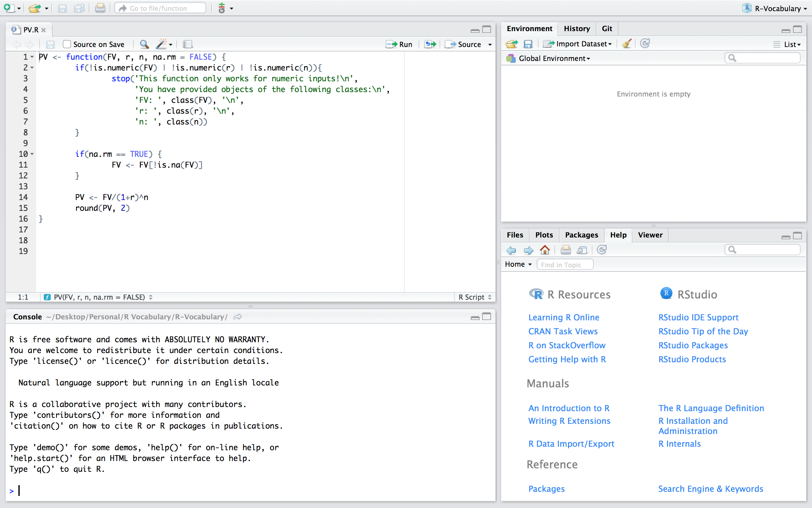Load workspace folder icon in Environment pane

(512, 44)
